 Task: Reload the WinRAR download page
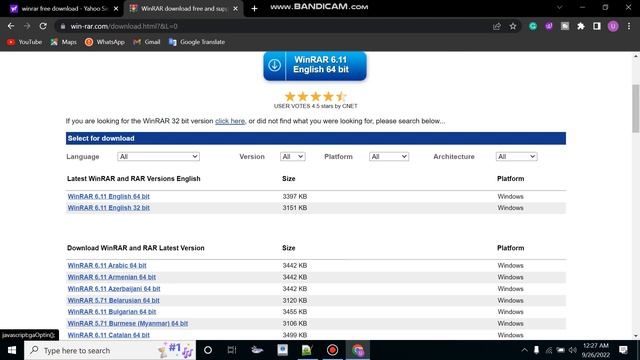[43, 26]
